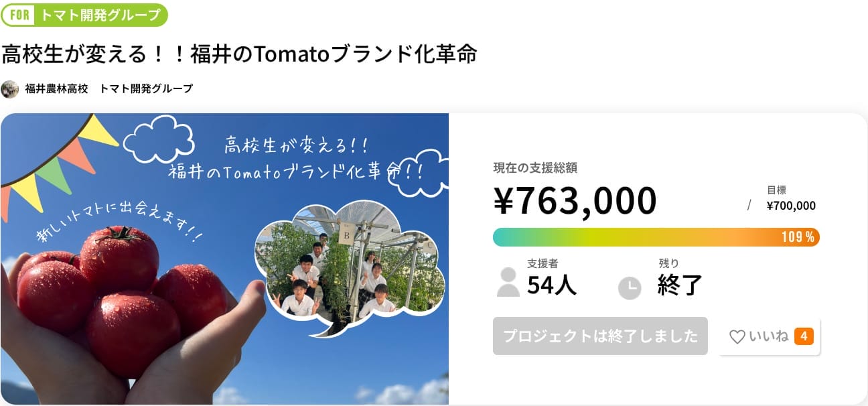868x406 pixels.
Task: Click the ¥700,000 goal amount
Action: point(791,206)
